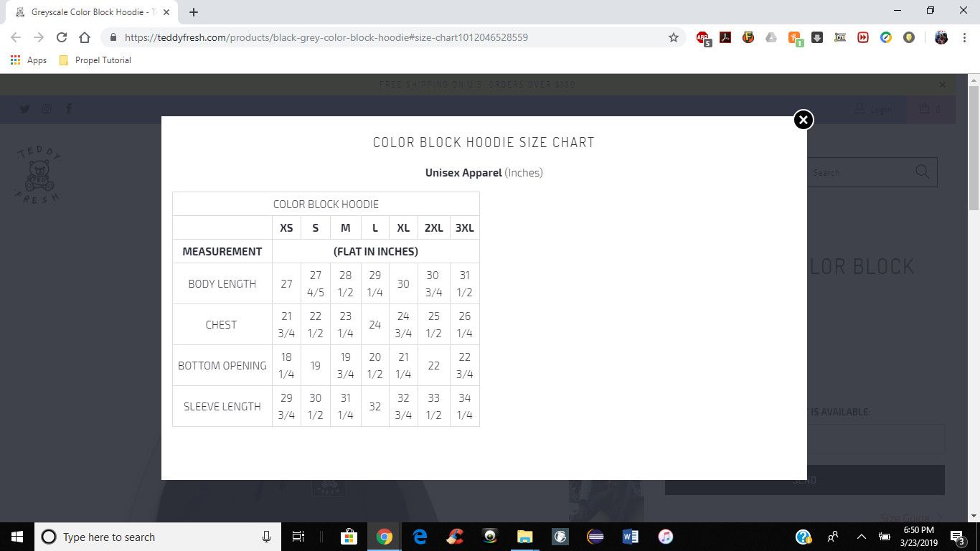Open Microsoft Edge from the taskbar

420,537
